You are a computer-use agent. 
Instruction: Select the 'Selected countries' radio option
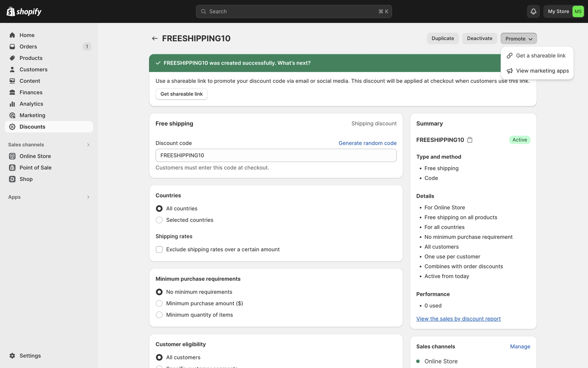159,220
